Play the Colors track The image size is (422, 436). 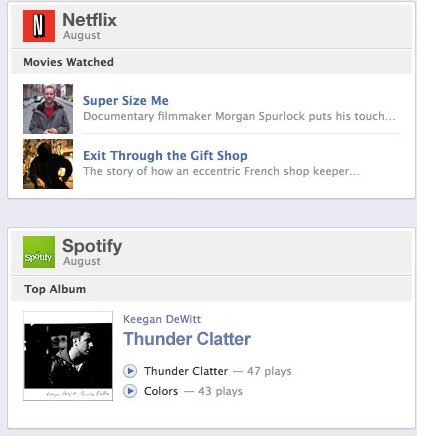[x=130, y=391]
